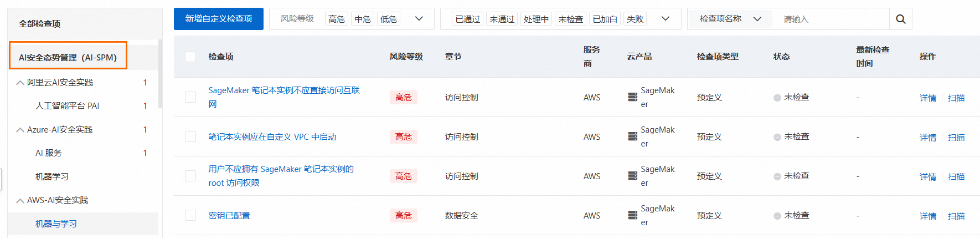Filter by 高危 risk level tag
This screenshot has width=980, height=238.
coord(337,19)
